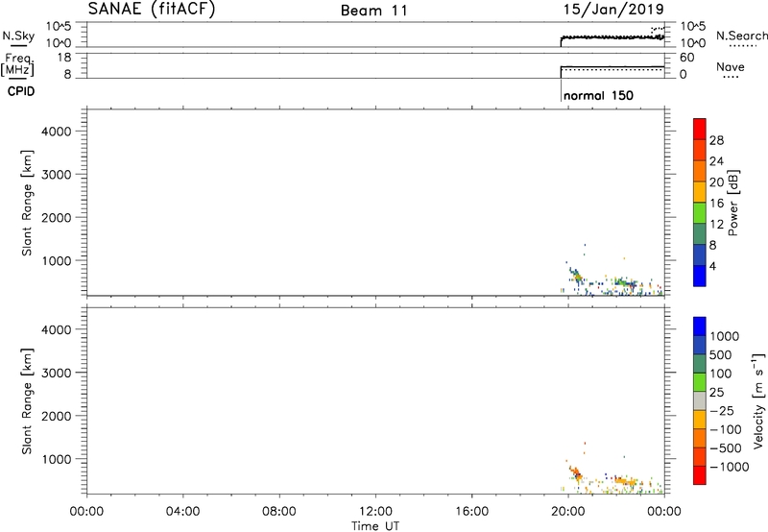Click the -1000 velocity colorbar tick label

[x=729, y=467]
